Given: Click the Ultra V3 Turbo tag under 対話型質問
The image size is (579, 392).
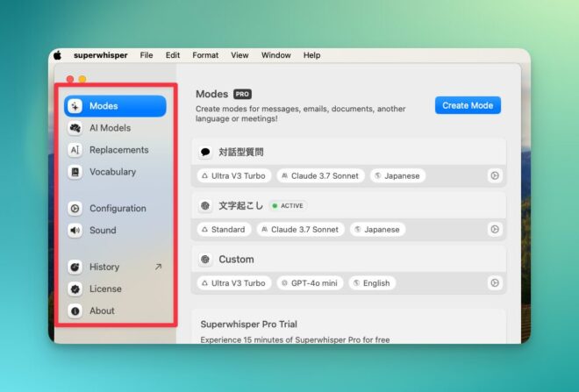Looking at the screenshot, I should point(233,175).
